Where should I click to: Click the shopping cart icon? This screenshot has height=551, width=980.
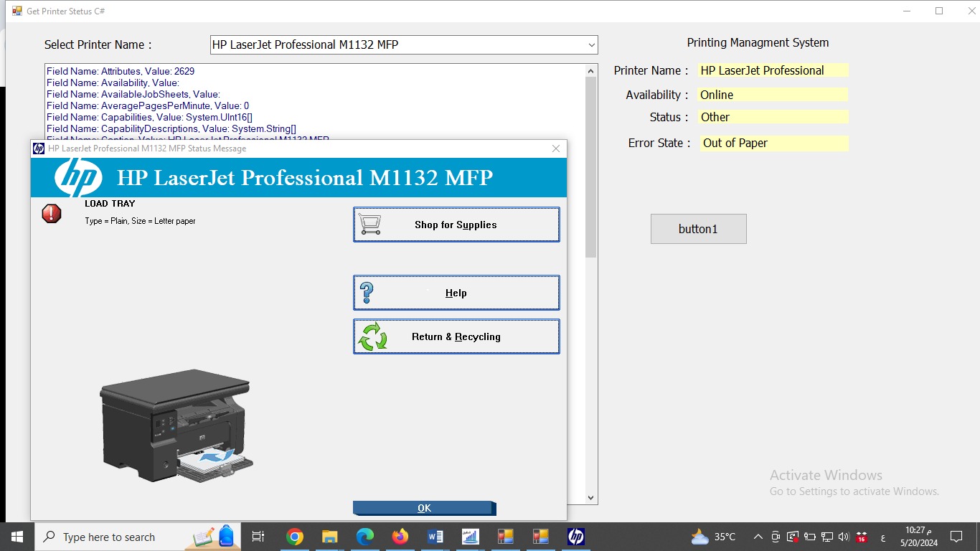coord(369,225)
